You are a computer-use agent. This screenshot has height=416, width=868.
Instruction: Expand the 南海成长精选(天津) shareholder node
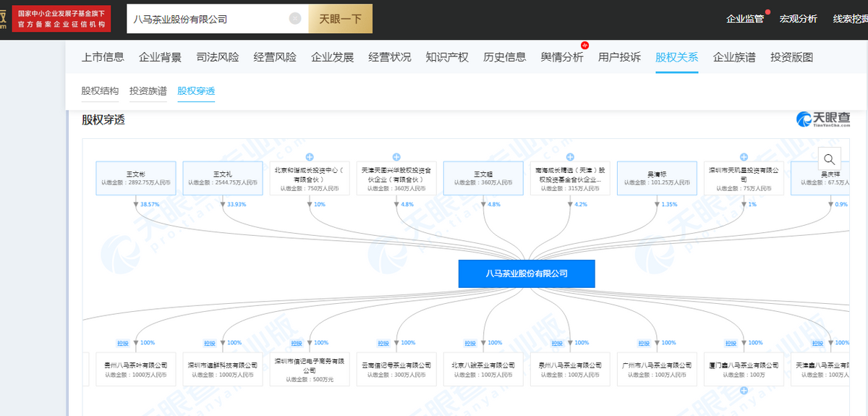tap(570, 156)
